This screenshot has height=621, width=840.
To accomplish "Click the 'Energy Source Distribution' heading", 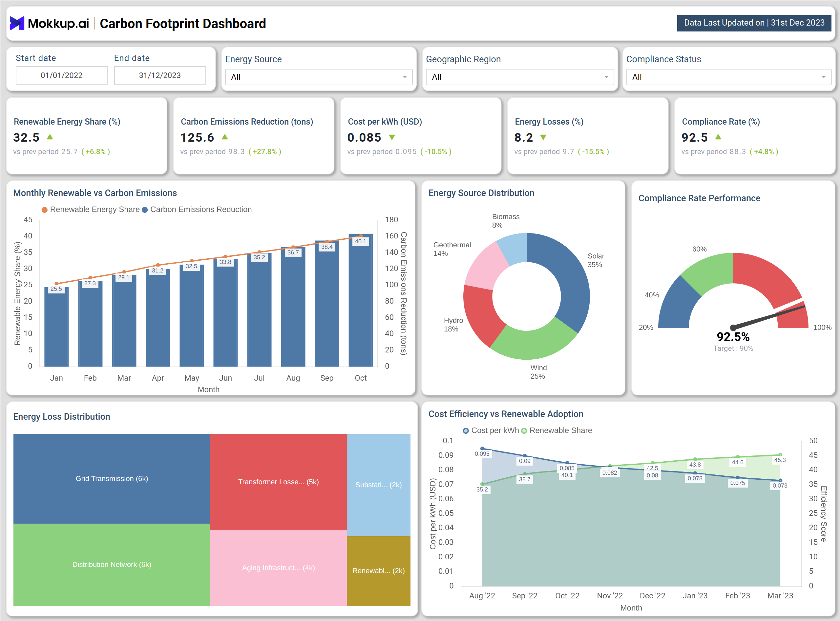I will [481, 193].
